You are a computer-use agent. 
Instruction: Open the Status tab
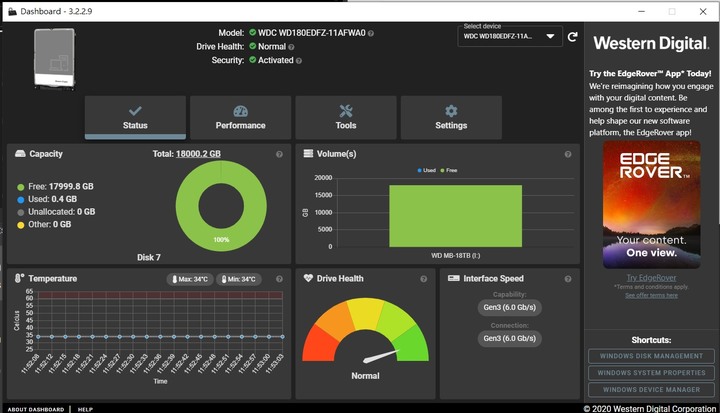[135, 117]
